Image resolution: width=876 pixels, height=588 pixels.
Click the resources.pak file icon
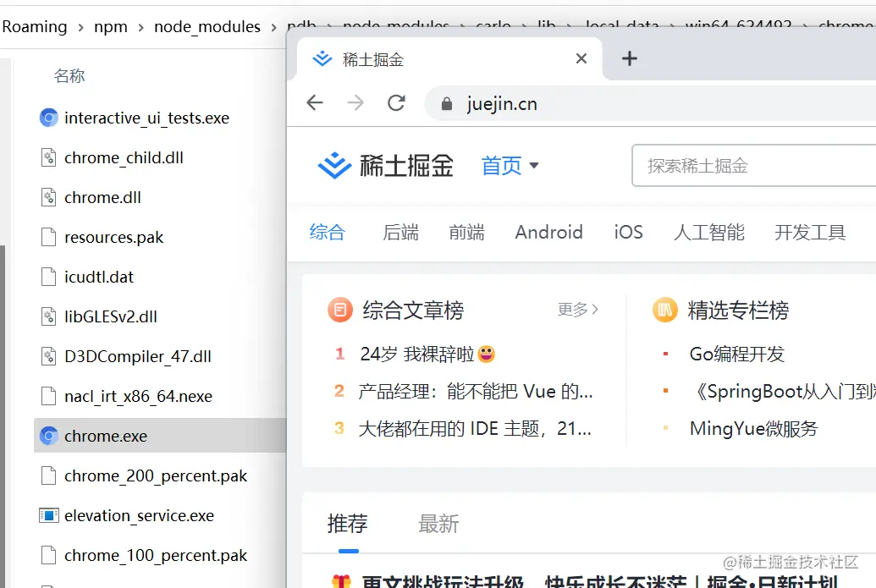click(x=48, y=237)
